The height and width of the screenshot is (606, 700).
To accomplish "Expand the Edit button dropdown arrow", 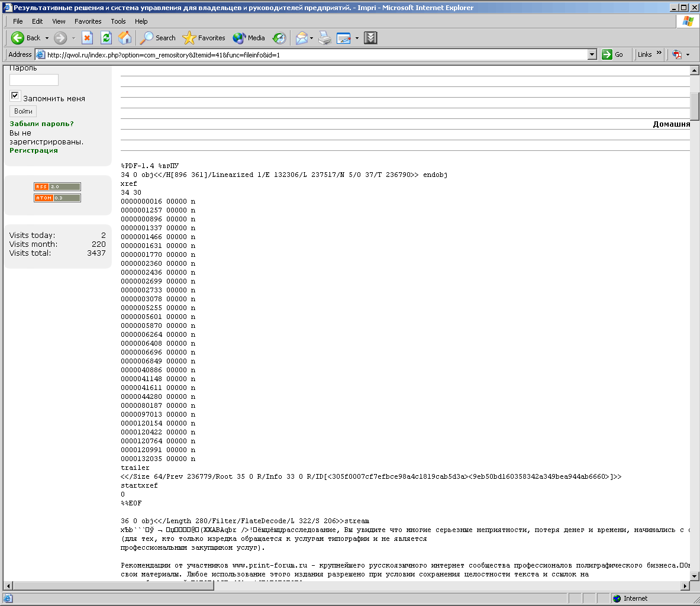I will pyautogui.click(x=357, y=38).
